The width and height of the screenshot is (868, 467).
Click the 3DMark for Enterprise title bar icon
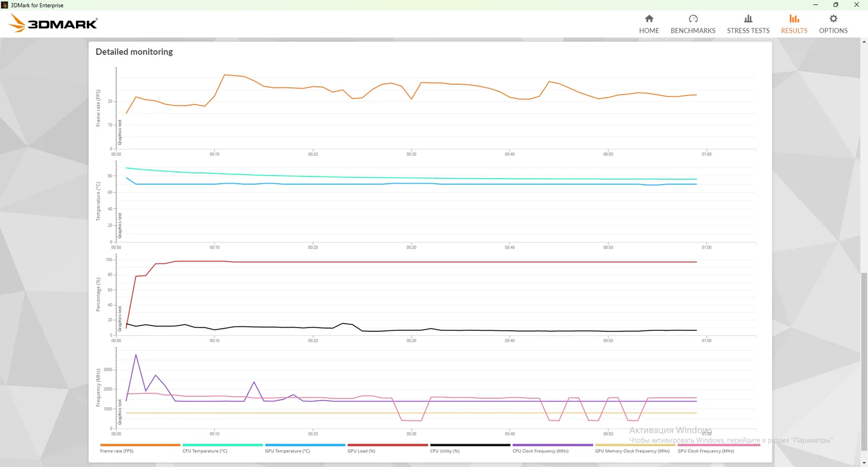coord(5,5)
